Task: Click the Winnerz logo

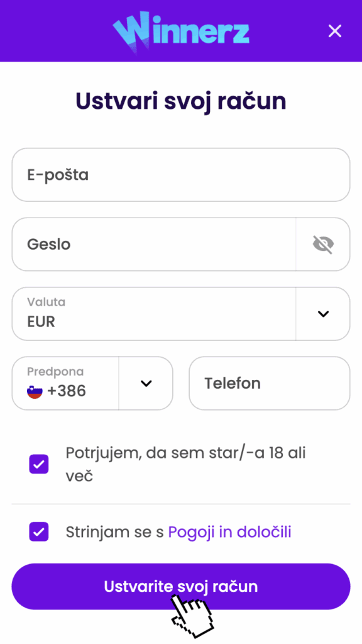Action: (x=181, y=31)
